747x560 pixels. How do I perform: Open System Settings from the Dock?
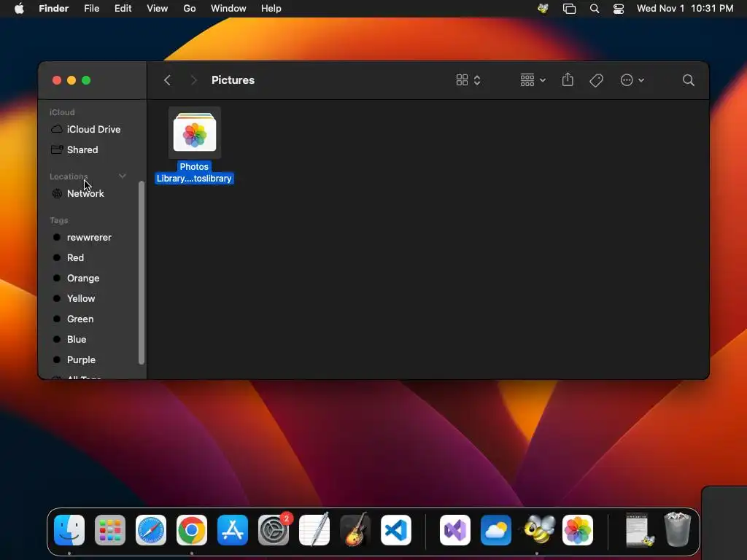[x=274, y=530]
